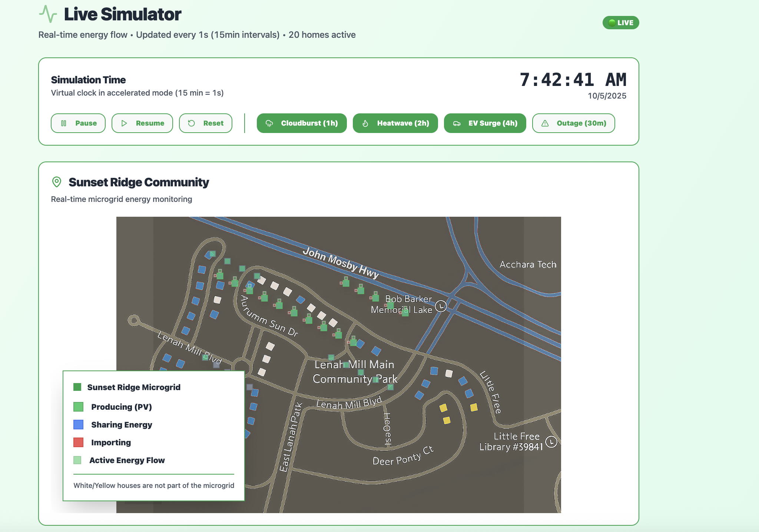Click the Little Free Library map marker

(x=551, y=442)
